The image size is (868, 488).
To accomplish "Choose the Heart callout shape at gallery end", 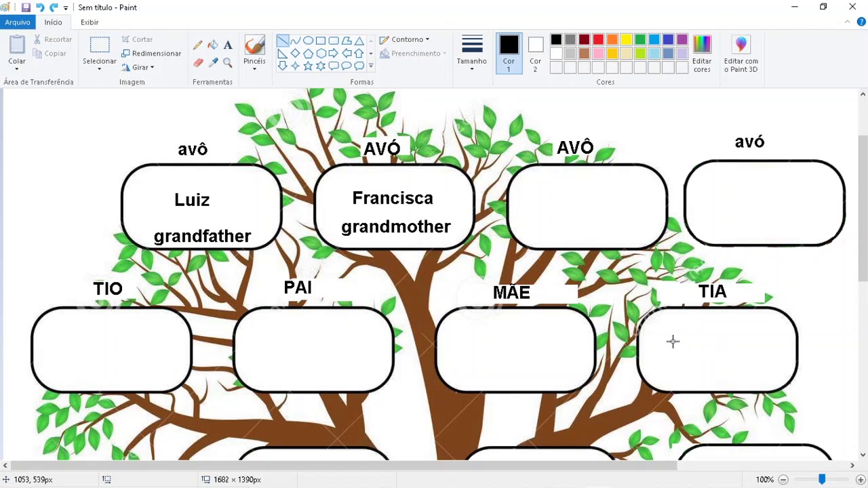I will 359,66.
